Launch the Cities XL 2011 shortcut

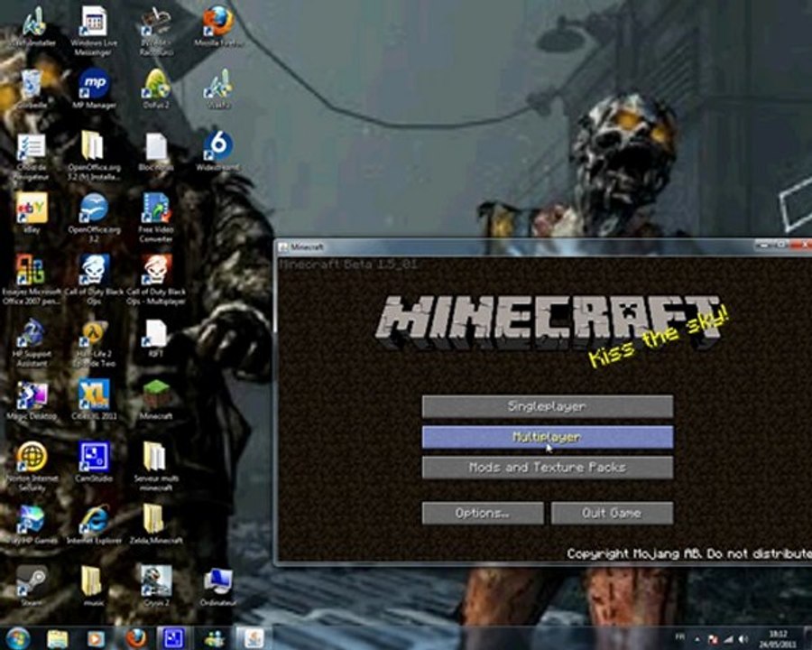pos(94,400)
